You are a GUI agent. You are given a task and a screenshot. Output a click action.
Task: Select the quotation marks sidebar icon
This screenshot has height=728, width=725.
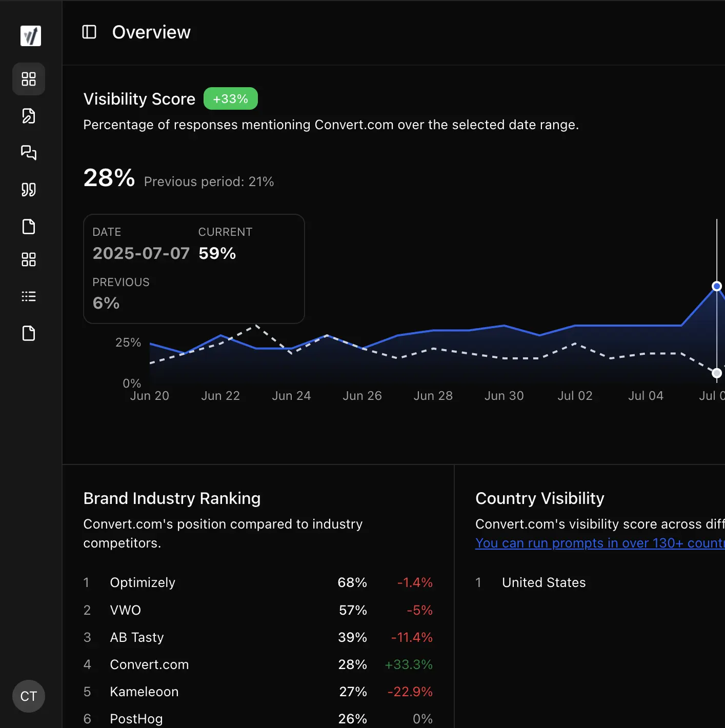[29, 190]
